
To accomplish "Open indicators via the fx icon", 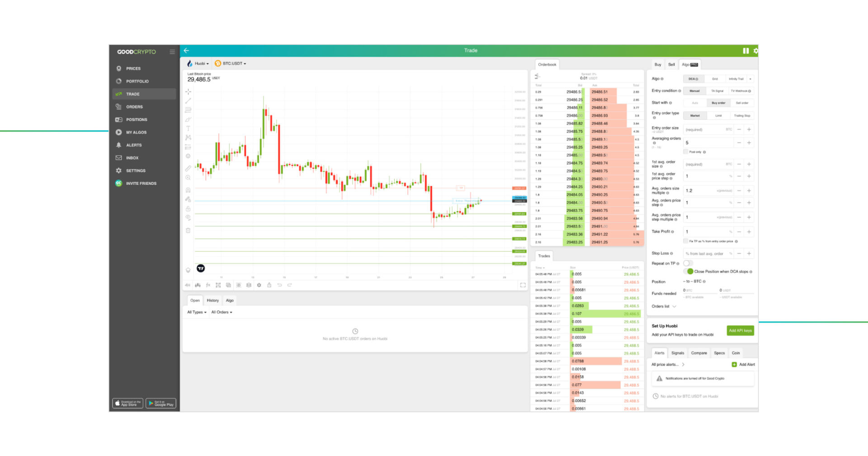I will (208, 285).
